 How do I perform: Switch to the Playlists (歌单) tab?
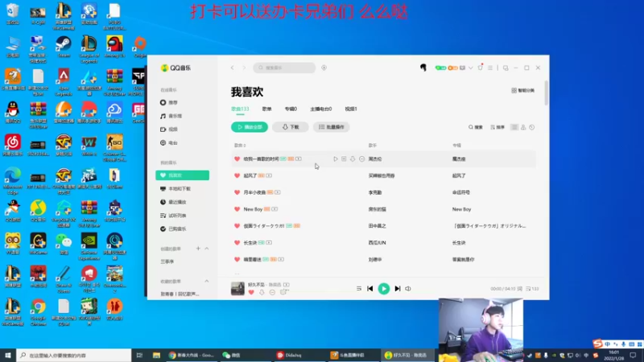tap(267, 109)
